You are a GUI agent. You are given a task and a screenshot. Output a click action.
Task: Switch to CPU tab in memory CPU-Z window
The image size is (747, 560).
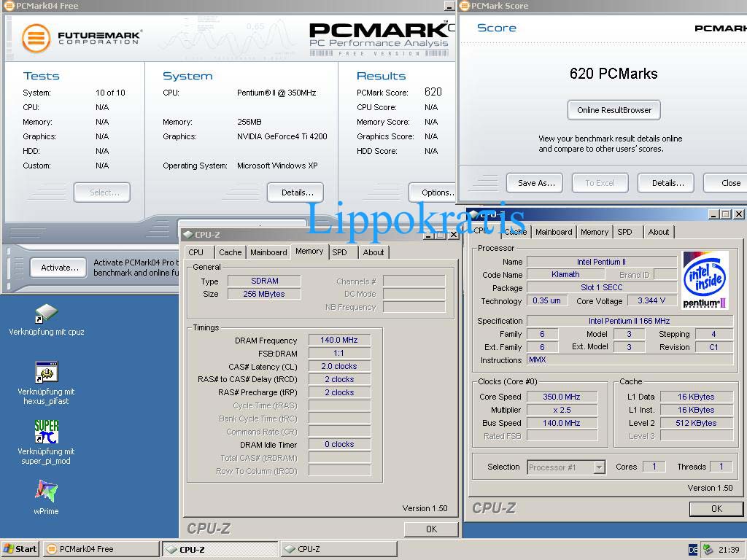tap(196, 252)
